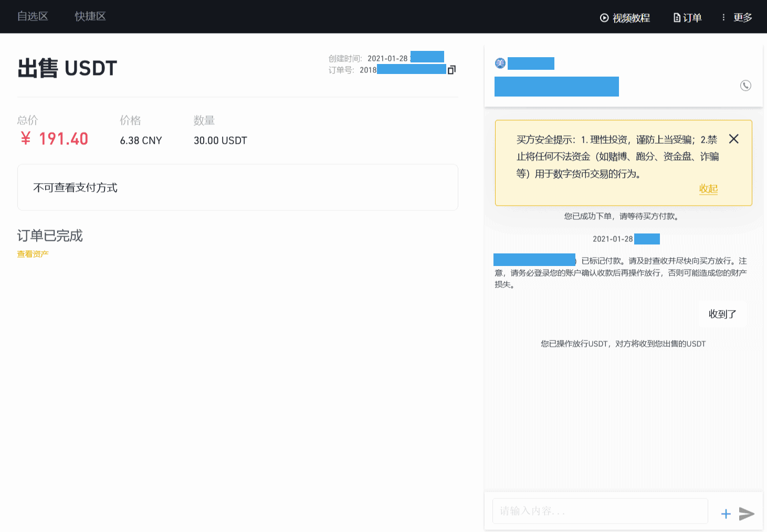Click the 不可查看支付方式 payment box
This screenshot has height=532, width=767.
tap(237, 187)
